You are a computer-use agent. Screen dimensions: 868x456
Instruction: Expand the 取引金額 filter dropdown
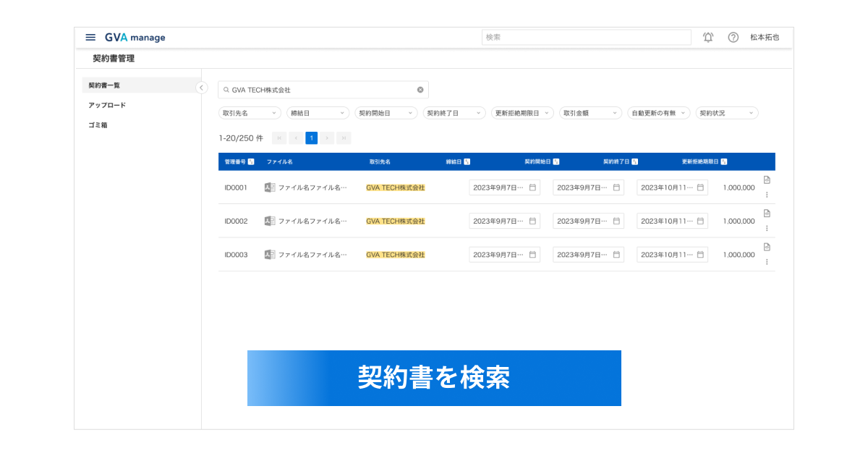(590, 113)
